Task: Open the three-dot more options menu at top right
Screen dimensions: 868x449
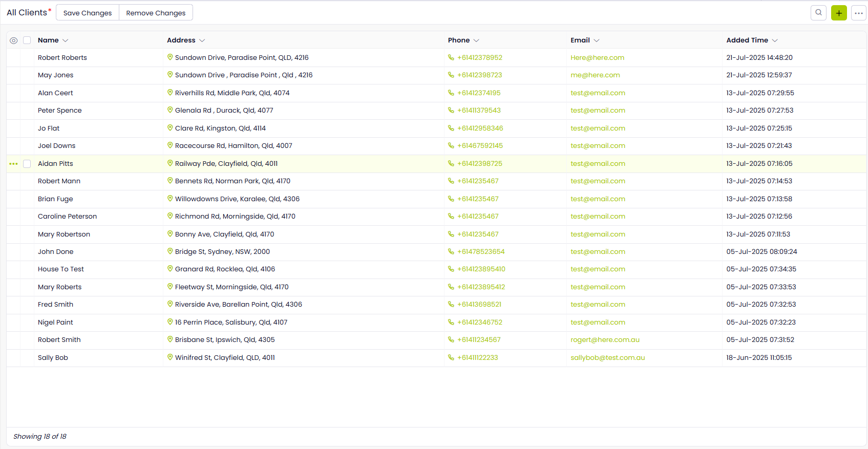Action: click(x=859, y=13)
